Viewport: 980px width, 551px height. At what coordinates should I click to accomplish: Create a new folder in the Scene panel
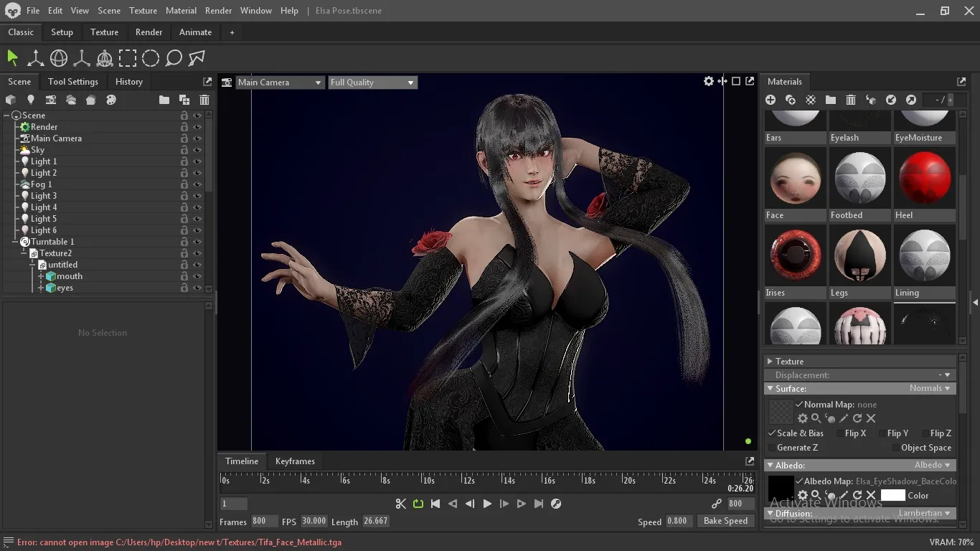164,100
